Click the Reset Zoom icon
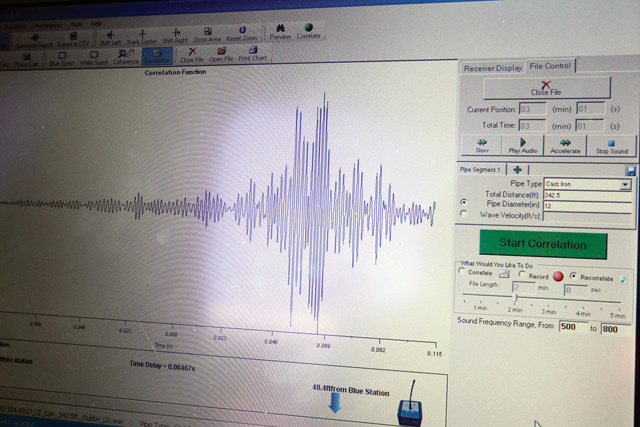The image size is (640, 427). point(241,33)
